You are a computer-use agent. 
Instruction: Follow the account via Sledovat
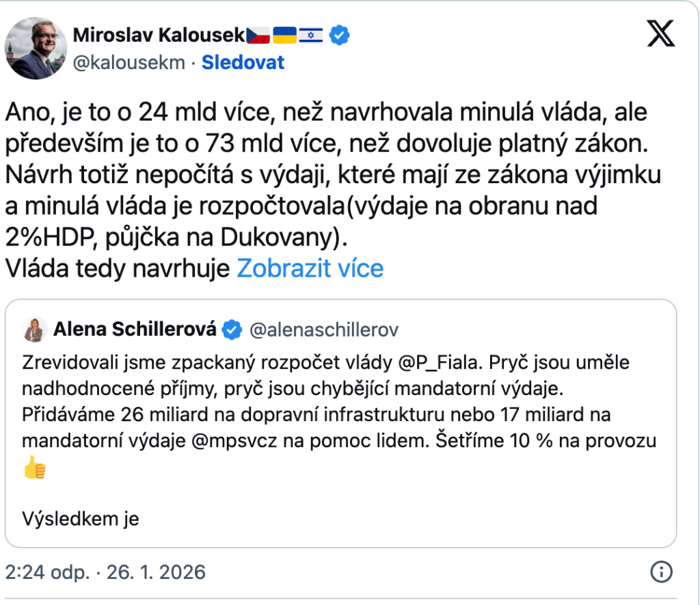pyautogui.click(x=243, y=63)
